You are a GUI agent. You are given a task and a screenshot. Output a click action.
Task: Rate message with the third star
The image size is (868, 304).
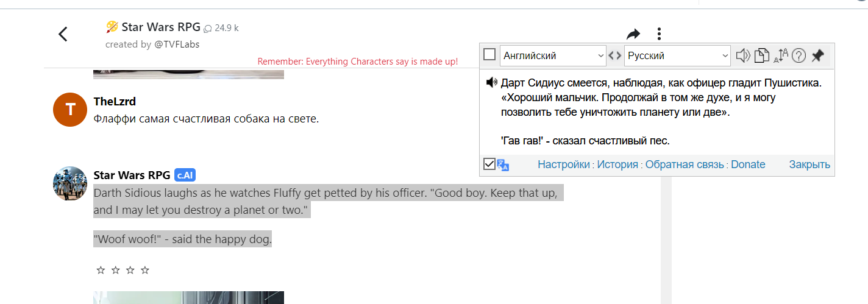tap(130, 270)
